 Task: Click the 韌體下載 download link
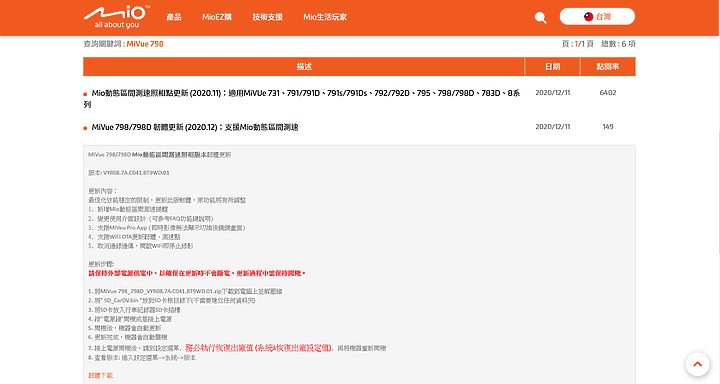point(101,375)
